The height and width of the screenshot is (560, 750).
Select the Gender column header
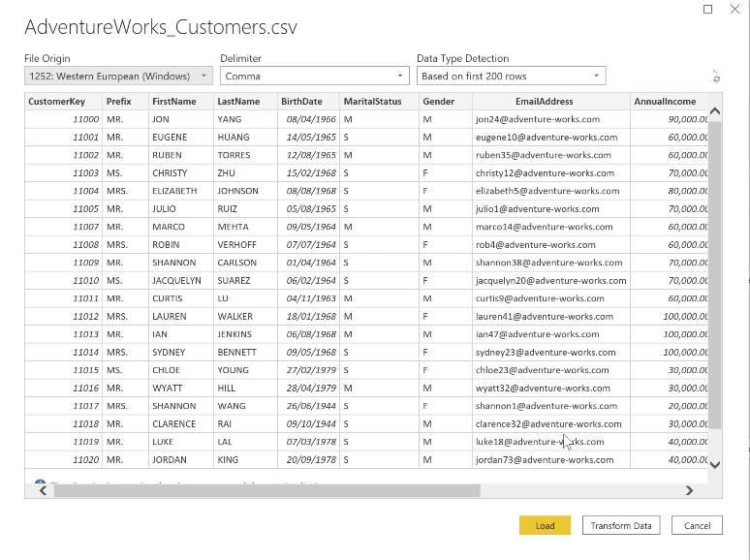(x=446, y=102)
